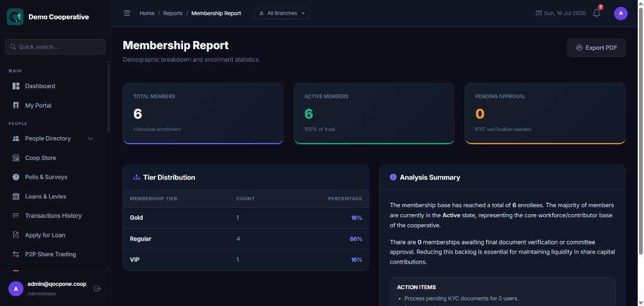Click the Transactions History list icon
The height and width of the screenshot is (306, 644).
(x=16, y=215)
